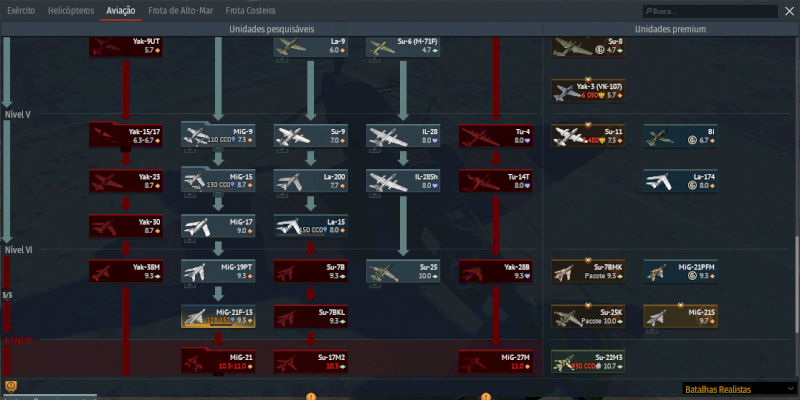Viewport: 800px width, 400px height.
Task: Select the Aviação tab
Action: (121, 11)
